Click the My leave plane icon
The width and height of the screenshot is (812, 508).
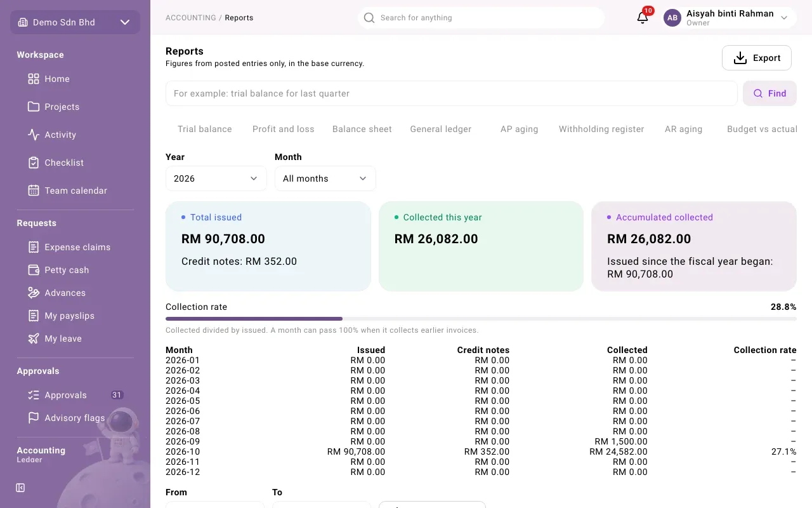34,338
